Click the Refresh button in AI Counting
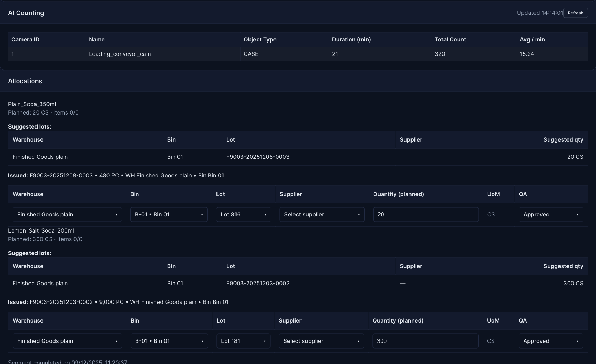 (x=575, y=13)
